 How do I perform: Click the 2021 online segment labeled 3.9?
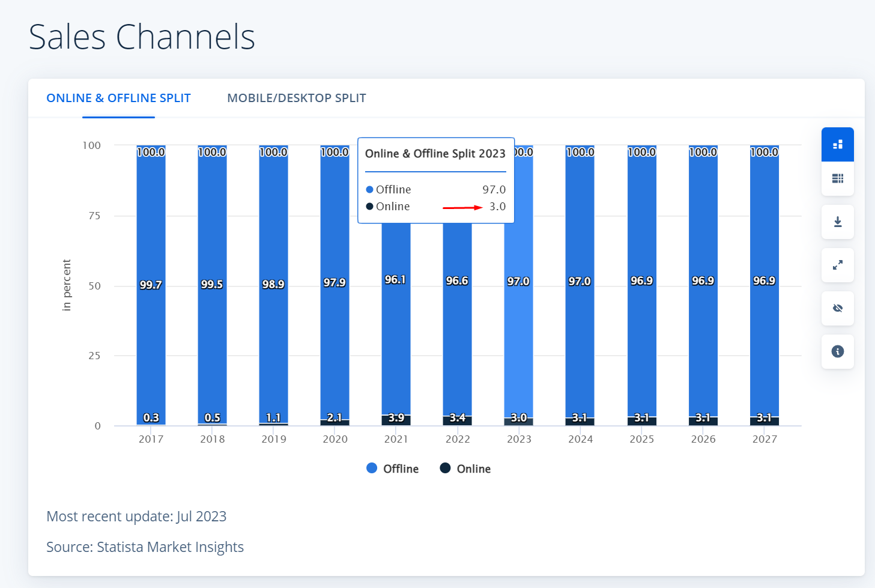pyautogui.click(x=396, y=420)
